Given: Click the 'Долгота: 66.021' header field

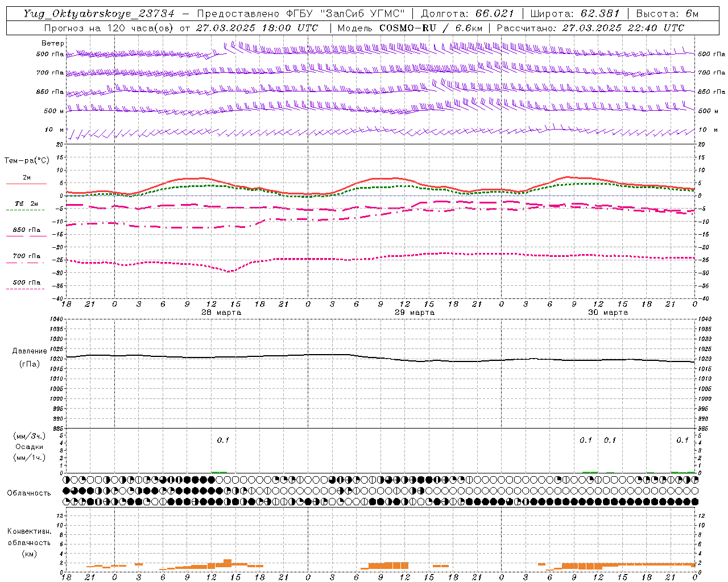Looking at the screenshot, I should [468, 14].
